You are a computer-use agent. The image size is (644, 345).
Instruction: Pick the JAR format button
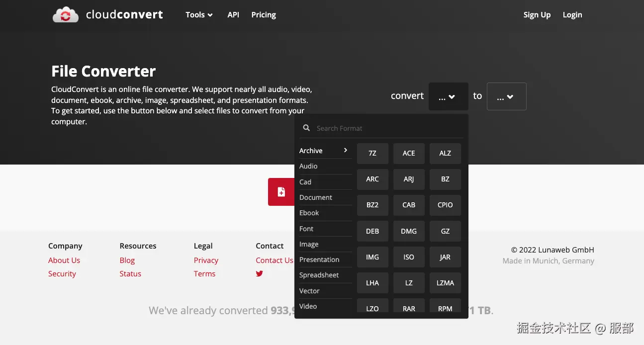pos(445,257)
